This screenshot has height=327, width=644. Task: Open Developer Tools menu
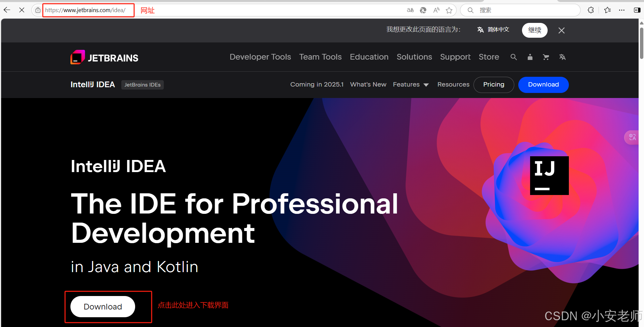pyautogui.click(x=260, y=57)
